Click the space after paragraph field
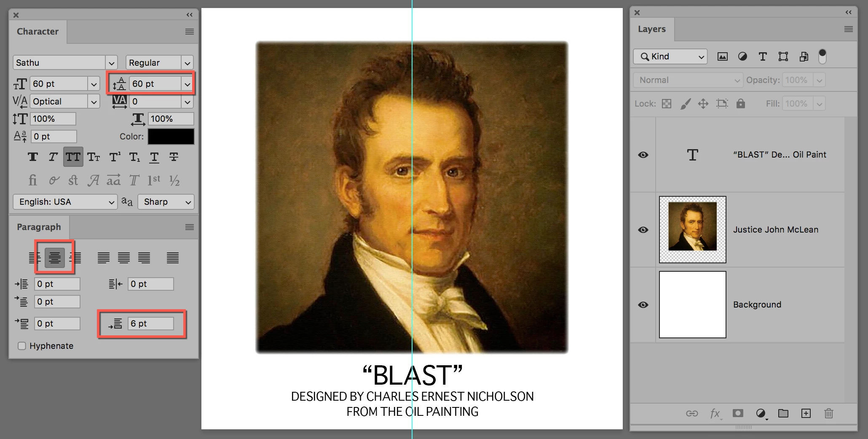This screenshot has width=868, height=439. pos(151,324)
